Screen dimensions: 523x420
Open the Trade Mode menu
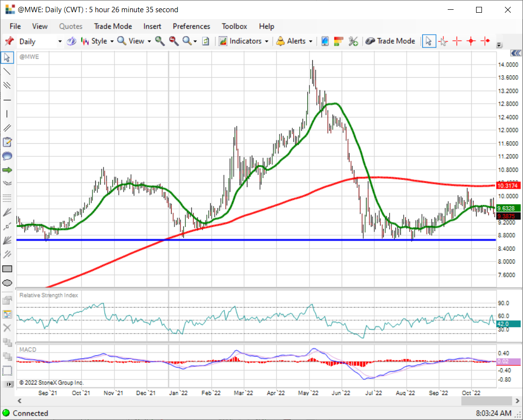pos(113,26)
